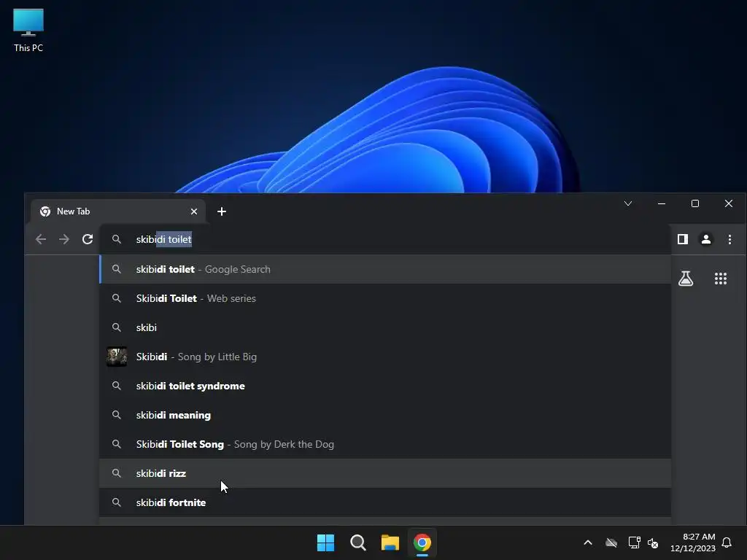747x560 pixels.
Task: Select 'Skibidi - Song by Little Big' suggestion
Action: tap(385, 357)
